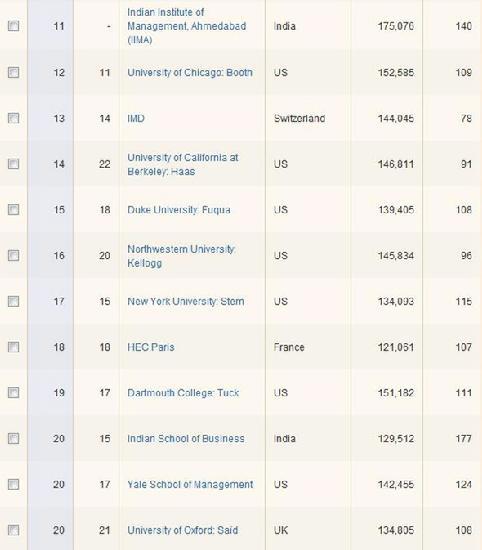Image resolution: width=482 pixels, height=550 pixels.
Task: Select the country cell reading France
Action: (x=289, y=347)
